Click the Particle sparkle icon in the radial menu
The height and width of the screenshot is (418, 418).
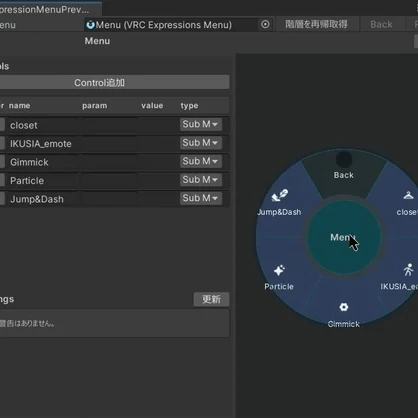pos(279,270)
